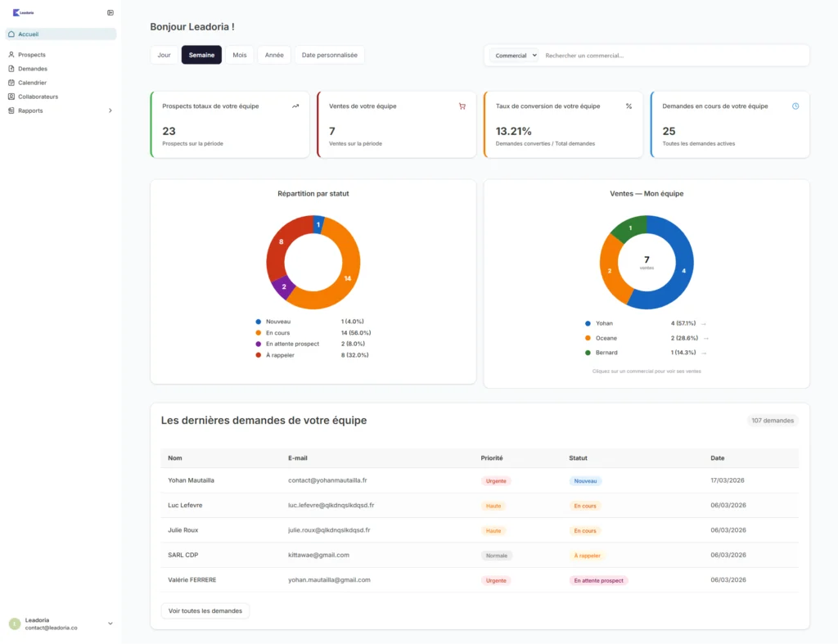
Task: Switch period filter to Mois
Action: [239, 55]
